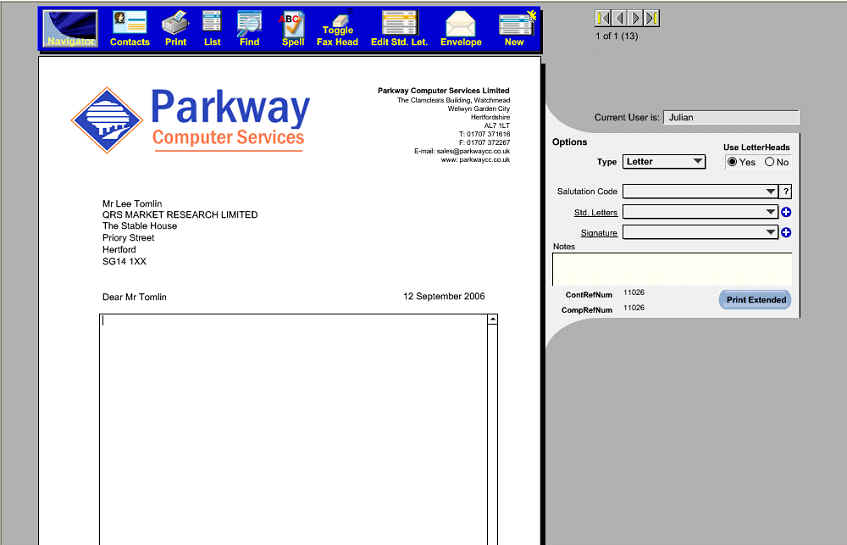Click into the Notes field
The width and height of the screenshot is (847, 545).
click(672, 269)
